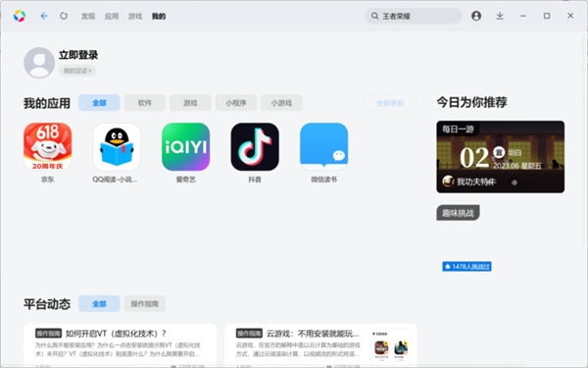Launch the QQ阅读 app icon
588x368 pixels.
(x=117, y=147)
